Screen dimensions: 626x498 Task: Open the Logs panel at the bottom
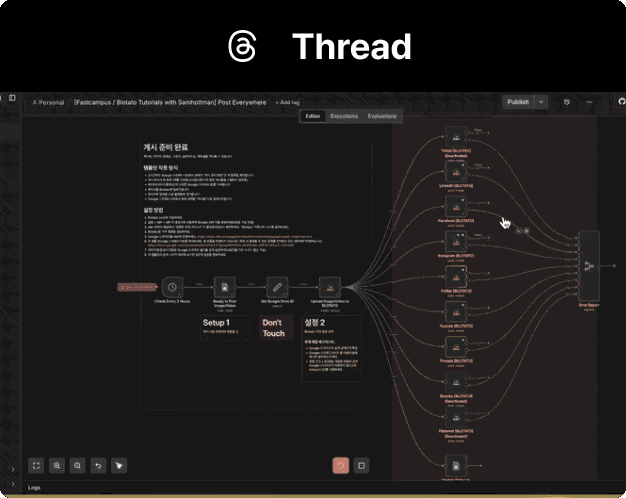(x=34, y=488)
